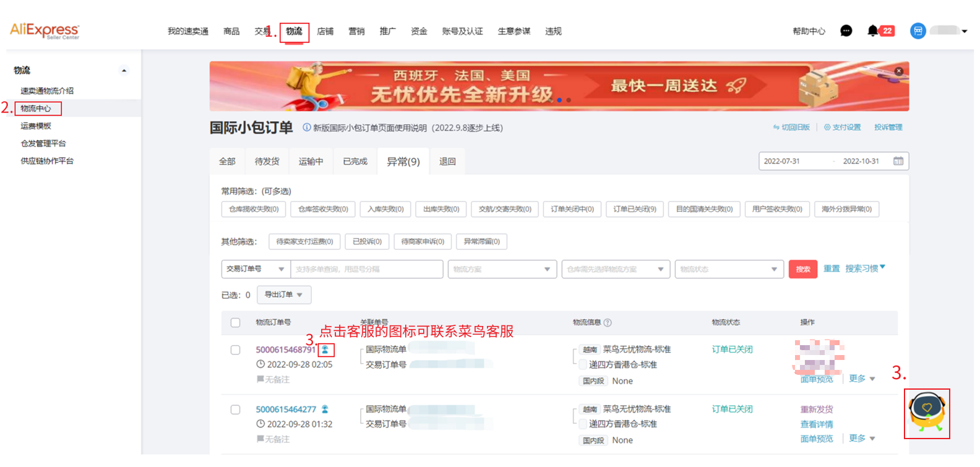The height and width of the screenshot is (467, 980).
Task: Select 物流中心 in the sidebar
Action: pos(37,109)
